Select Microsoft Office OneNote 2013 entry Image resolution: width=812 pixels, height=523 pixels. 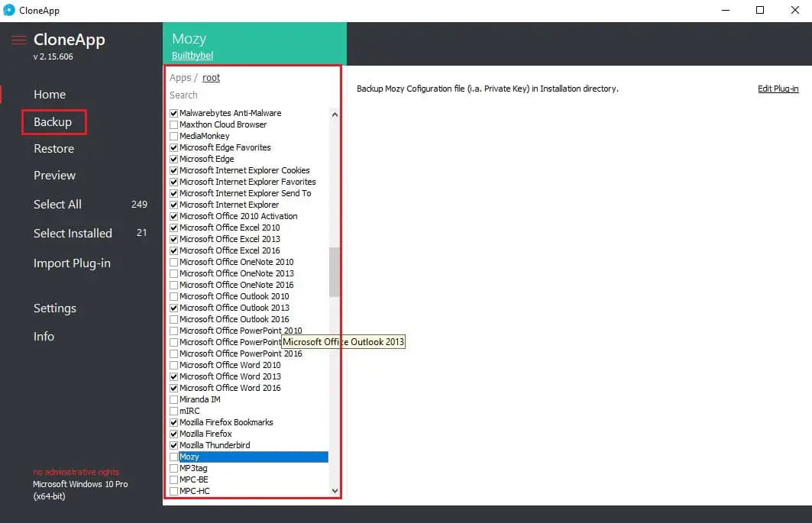[x=236, y=273]
